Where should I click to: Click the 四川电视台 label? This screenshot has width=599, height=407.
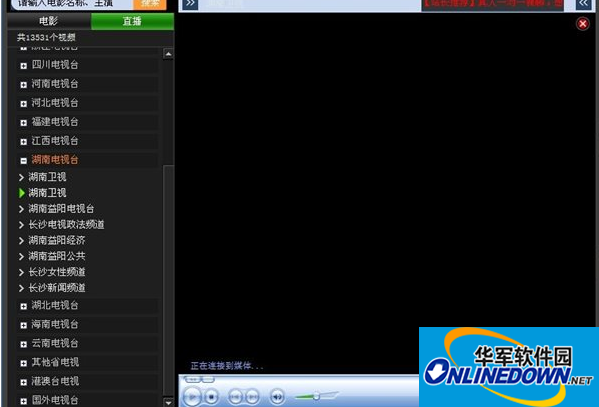[55, 65]
